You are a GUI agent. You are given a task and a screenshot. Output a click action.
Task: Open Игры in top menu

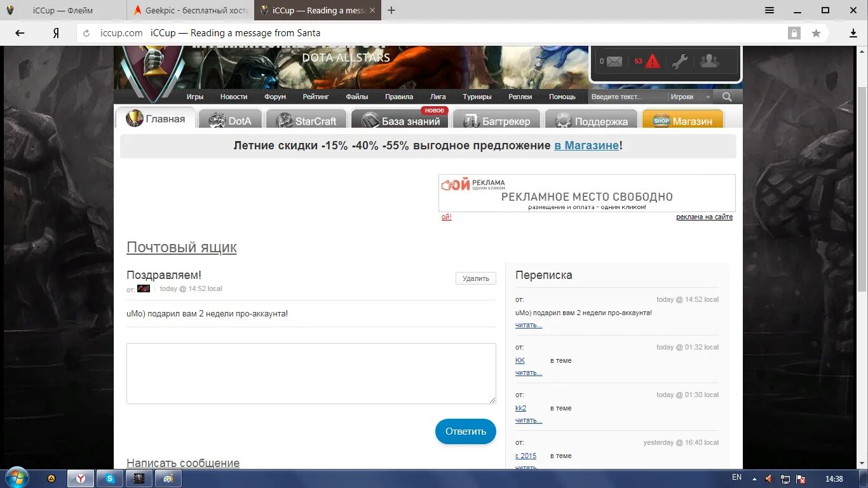click(195, 97)
